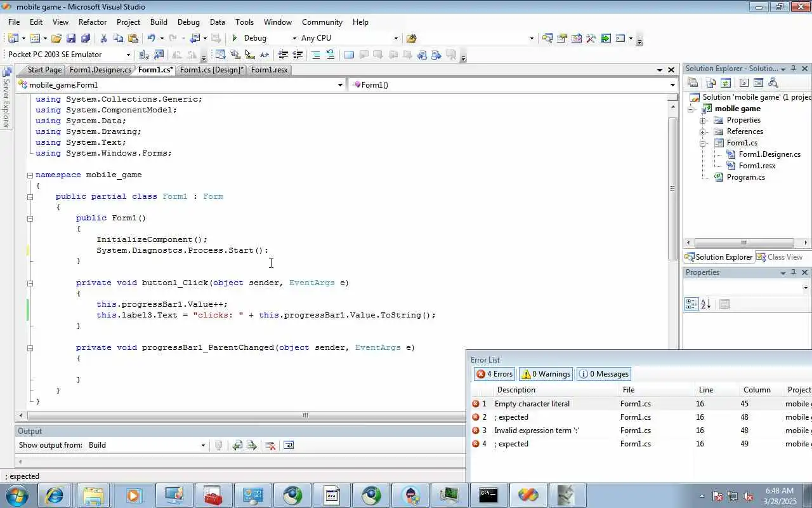Open the Toolbox hammer-and-wrench icon

591,38
